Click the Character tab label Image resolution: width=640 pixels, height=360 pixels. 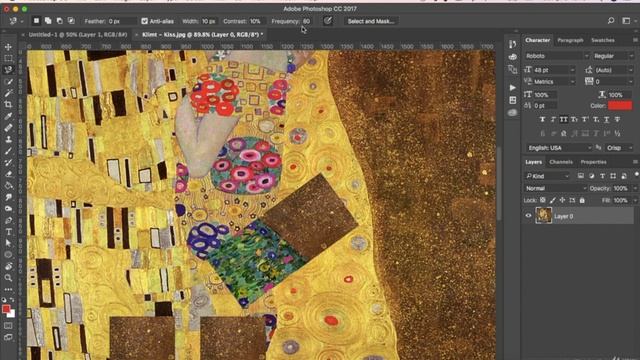point(538,40)
